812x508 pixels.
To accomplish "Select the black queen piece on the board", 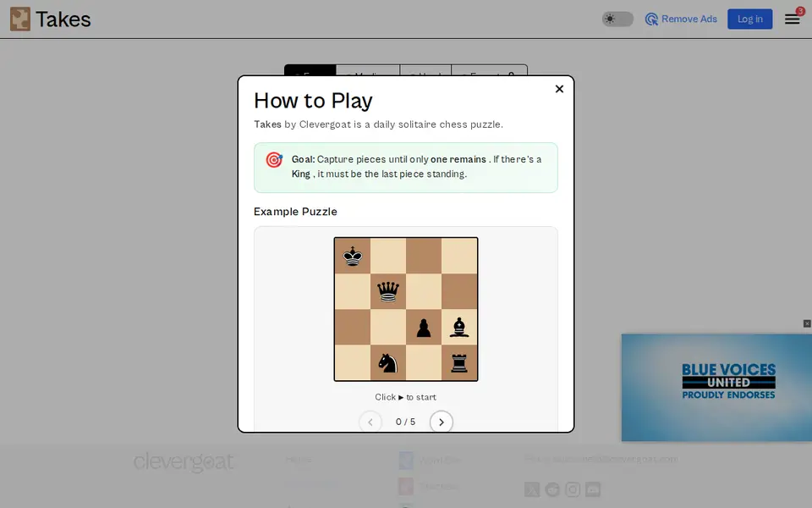I will coord(388,292).
